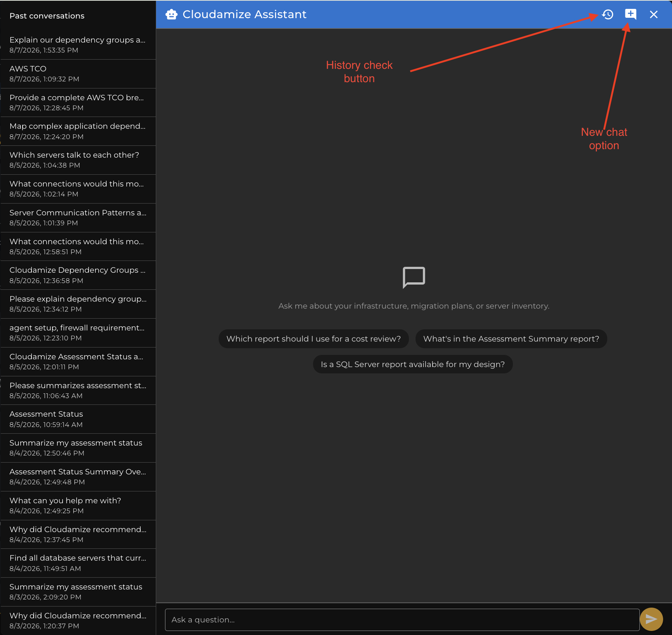This screenshot has height=635, width=672.
Task: Open the conversation history clock icon
Action: pos(608,14)
